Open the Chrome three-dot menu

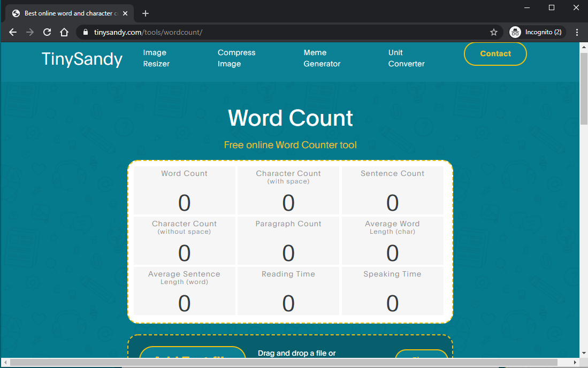pos(577,32)
